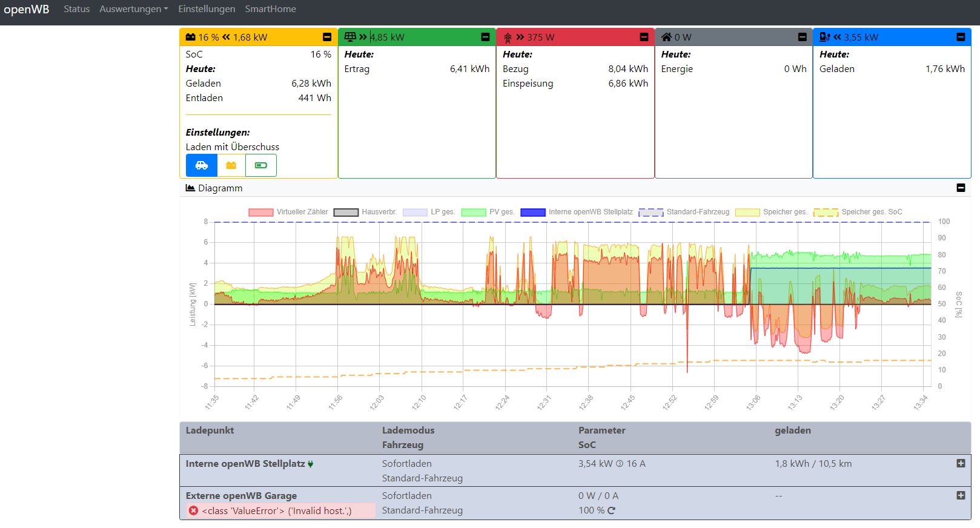Screen dimensions: 980x528
Task: Select vehicle priority car button
Action: (202, 165)
